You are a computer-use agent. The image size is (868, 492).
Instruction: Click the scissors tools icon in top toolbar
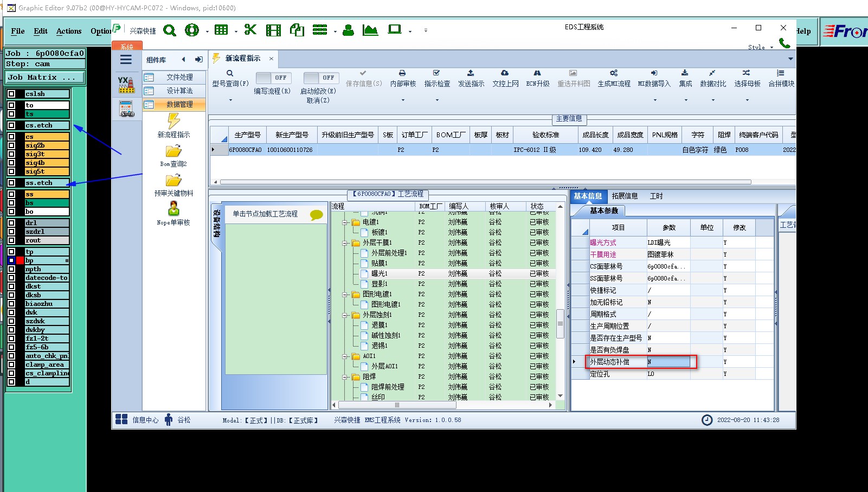coord(250,30)
